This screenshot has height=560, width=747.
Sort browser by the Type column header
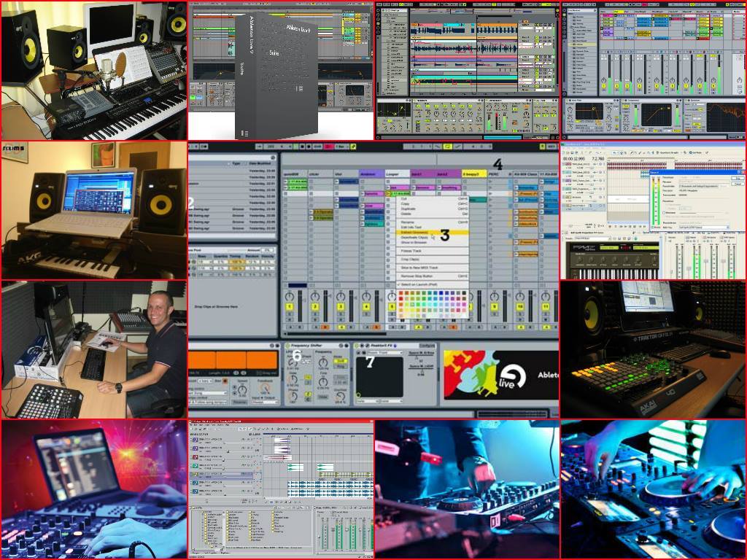pyautogui.click(x=236, y=163)
